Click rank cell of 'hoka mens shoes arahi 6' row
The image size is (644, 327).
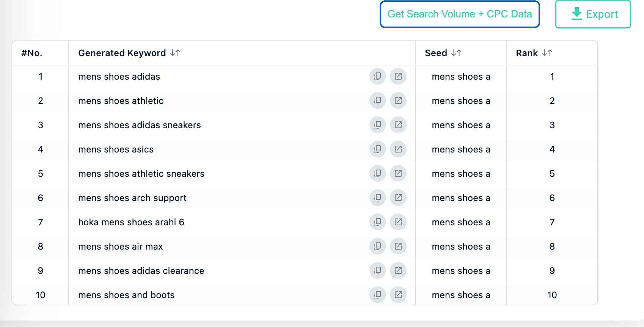click(x=552, y=222)
